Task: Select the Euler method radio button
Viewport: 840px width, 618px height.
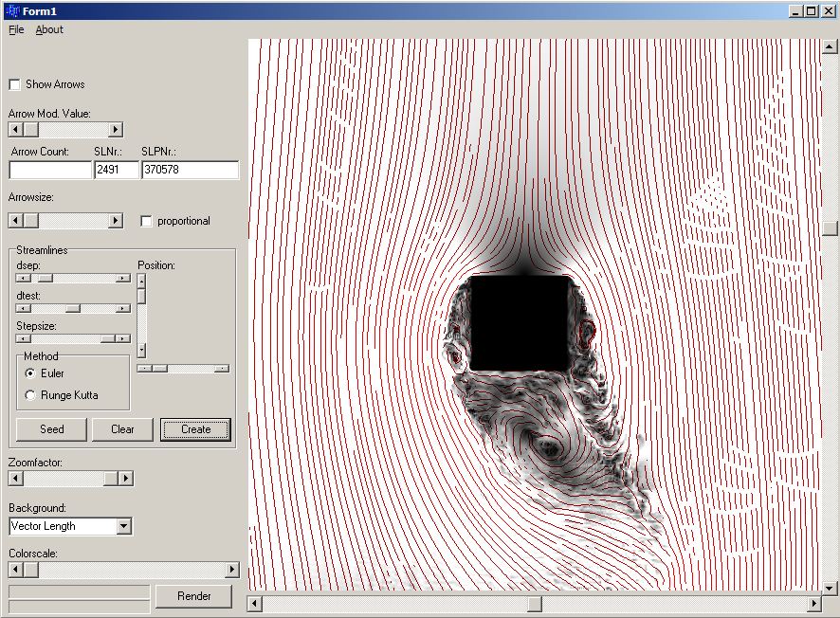Action: 31,373
